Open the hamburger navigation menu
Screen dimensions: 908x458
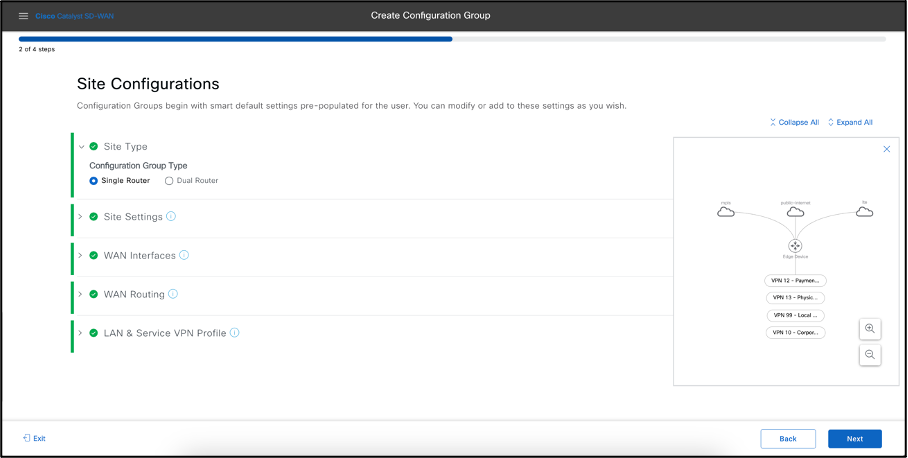tap(24, 16)
